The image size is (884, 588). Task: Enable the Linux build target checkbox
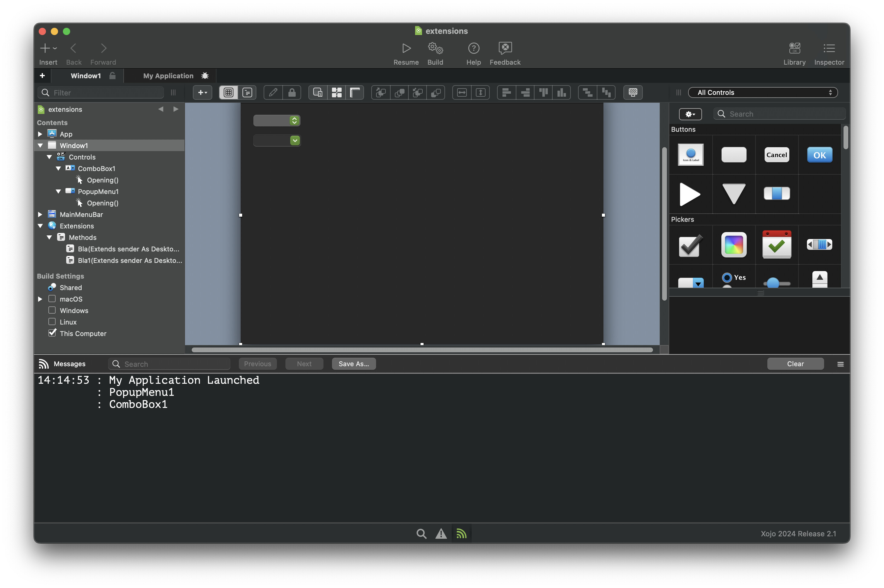pos(52,322)
